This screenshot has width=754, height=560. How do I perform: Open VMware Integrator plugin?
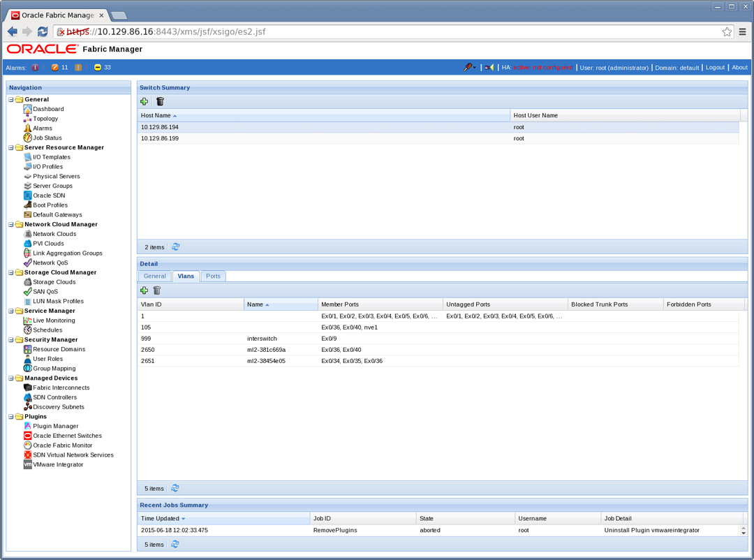[x=58, y=465]
